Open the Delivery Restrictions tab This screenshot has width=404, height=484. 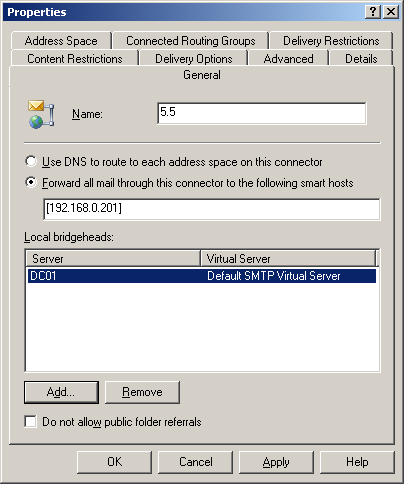[x=331, y=41]
